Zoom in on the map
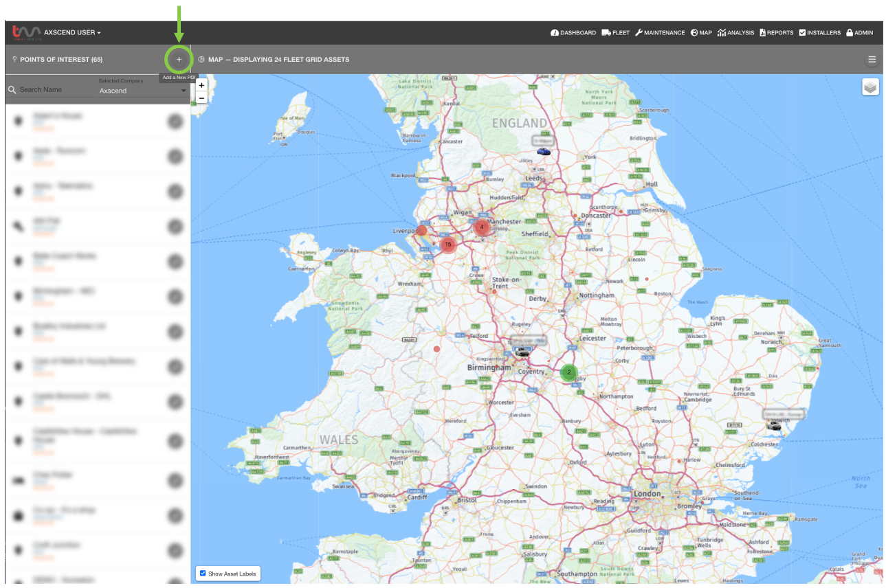Viewport: 886px width, 588px height. point(201,85)
